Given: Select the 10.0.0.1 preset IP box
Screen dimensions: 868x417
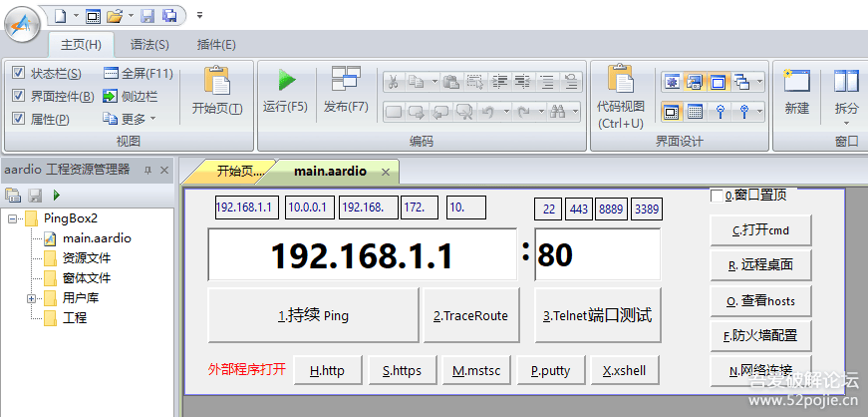Looking at the screenshot, I should click(x=310, y=208).
